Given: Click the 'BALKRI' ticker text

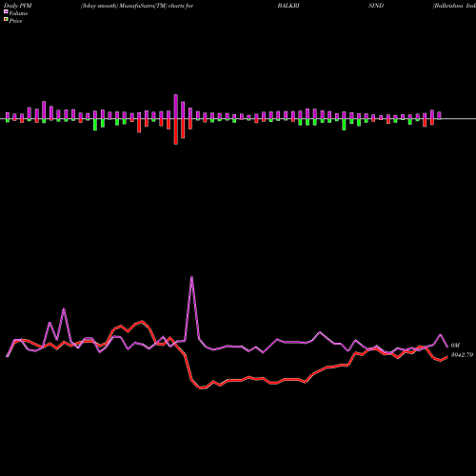Looking at the screenshot, I should (288, 6).
